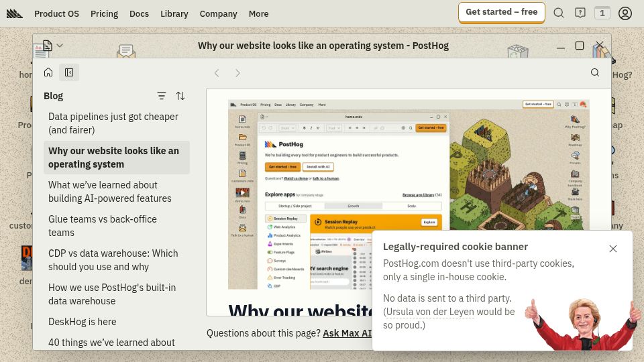The height and width of the screenshot is (362, 644).
Task: Open the help question-mark icon in the top bar
Action: pyautogui.click(x=580, y=13)
